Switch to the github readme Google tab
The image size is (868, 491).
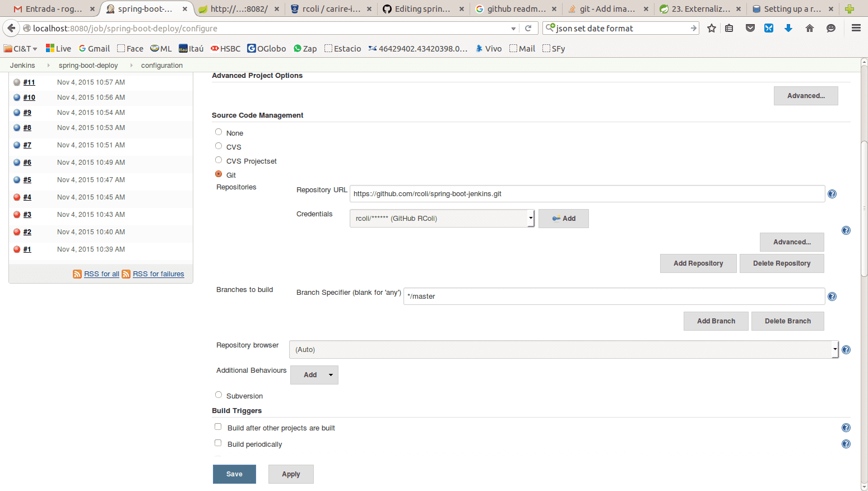(516, 9)
